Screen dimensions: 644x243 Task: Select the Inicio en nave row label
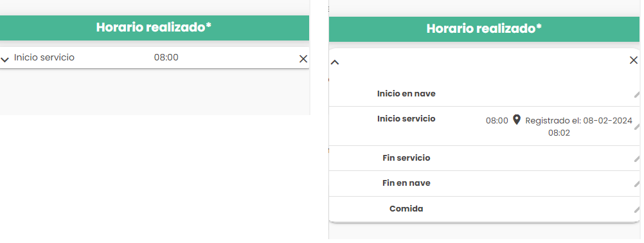pyautogui.click(x=406, y=94)
